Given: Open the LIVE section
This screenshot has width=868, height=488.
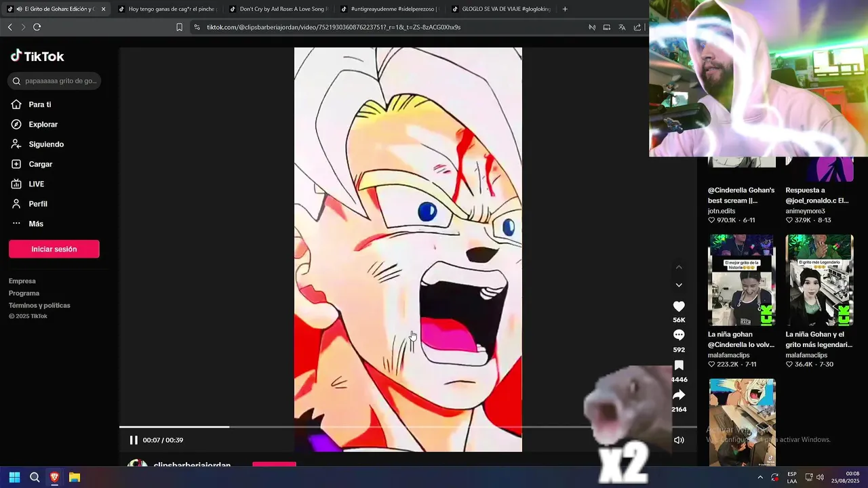Looking at the screenshot, I should coord(27,184).
